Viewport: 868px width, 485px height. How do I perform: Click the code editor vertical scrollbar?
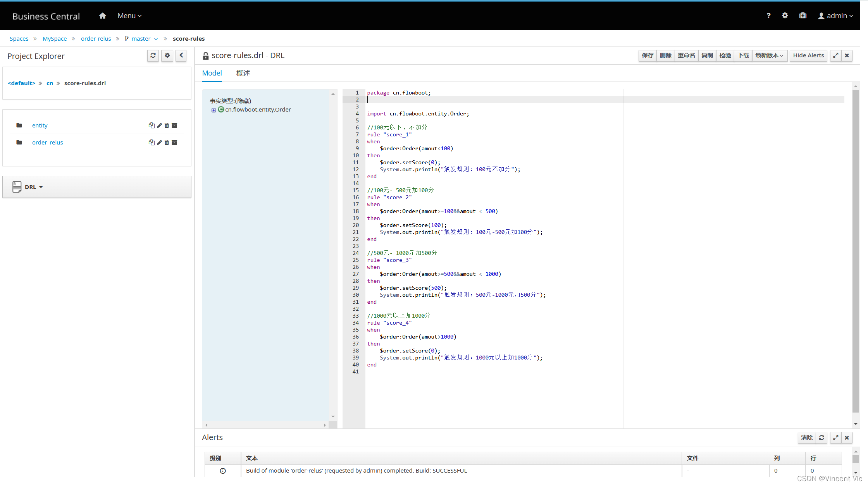point(856,252)
